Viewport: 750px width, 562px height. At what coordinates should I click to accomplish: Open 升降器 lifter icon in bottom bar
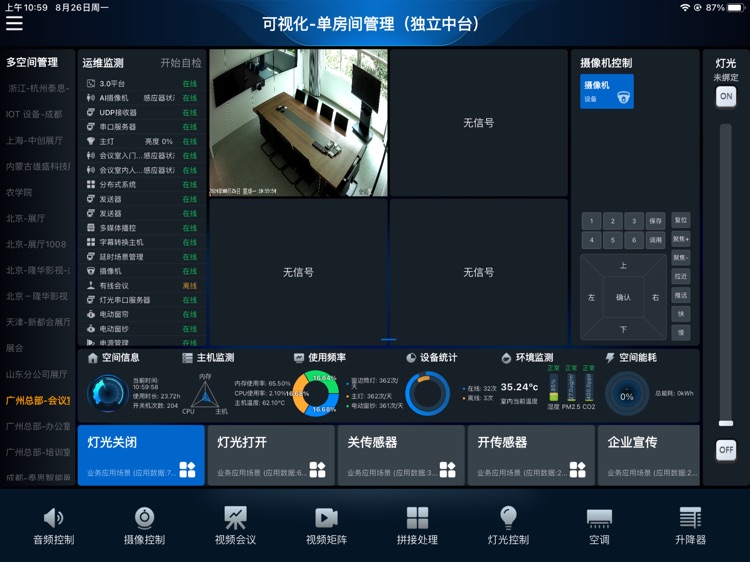[x=690, y=518]
